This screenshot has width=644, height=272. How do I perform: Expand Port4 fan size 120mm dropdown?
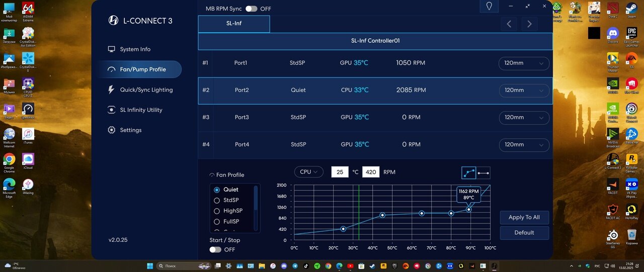tap(524, 145)
